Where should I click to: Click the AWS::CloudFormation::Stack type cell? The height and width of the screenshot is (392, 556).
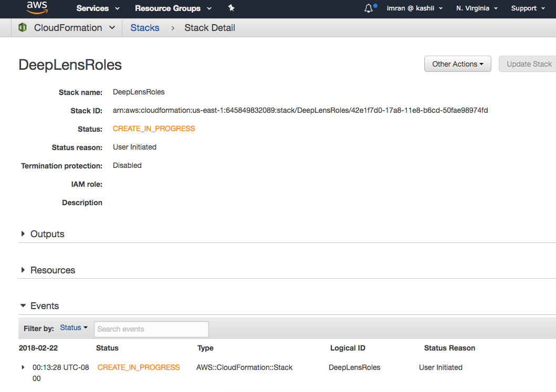[244, 367]
